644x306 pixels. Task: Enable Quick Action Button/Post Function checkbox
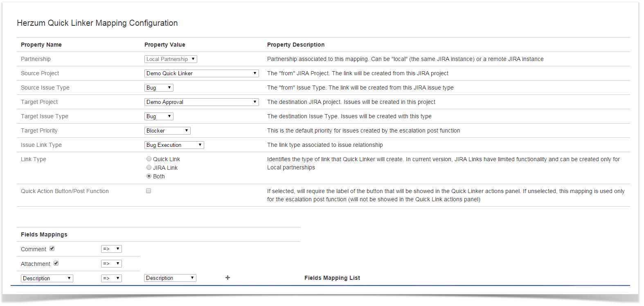click(x=149, y=191)
